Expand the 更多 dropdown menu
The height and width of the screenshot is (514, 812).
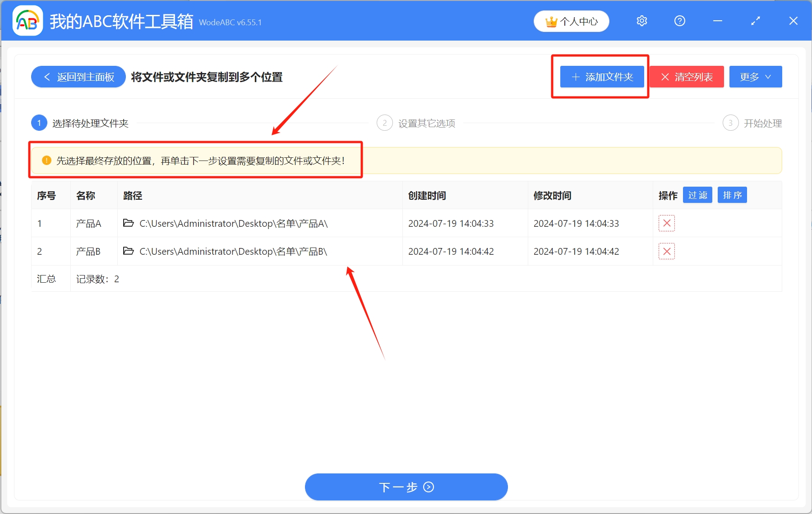(x=755, y=77)
